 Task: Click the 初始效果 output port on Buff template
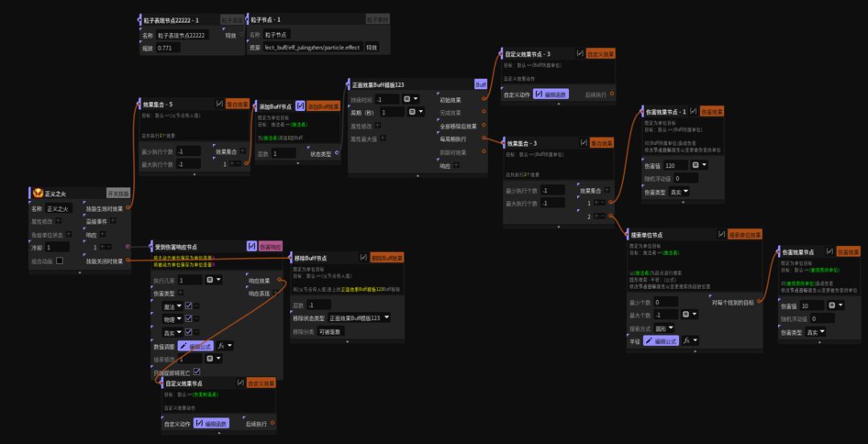tap(485, 99)
